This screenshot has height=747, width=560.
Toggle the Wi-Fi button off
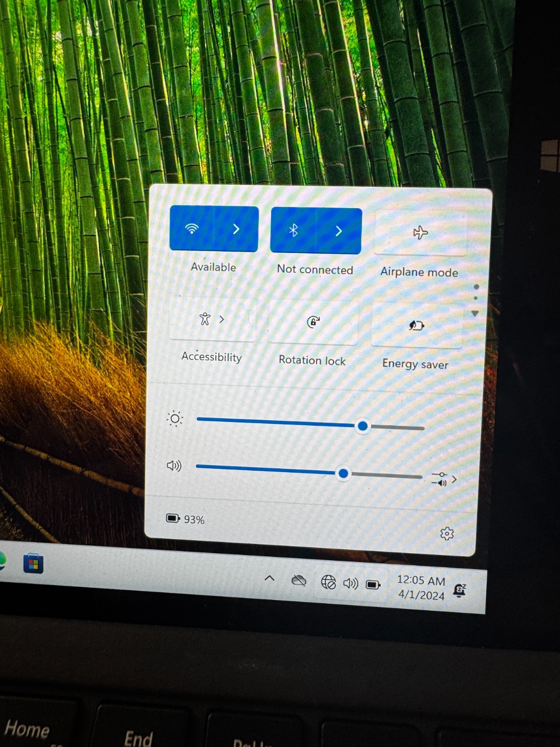click(192, 228)
